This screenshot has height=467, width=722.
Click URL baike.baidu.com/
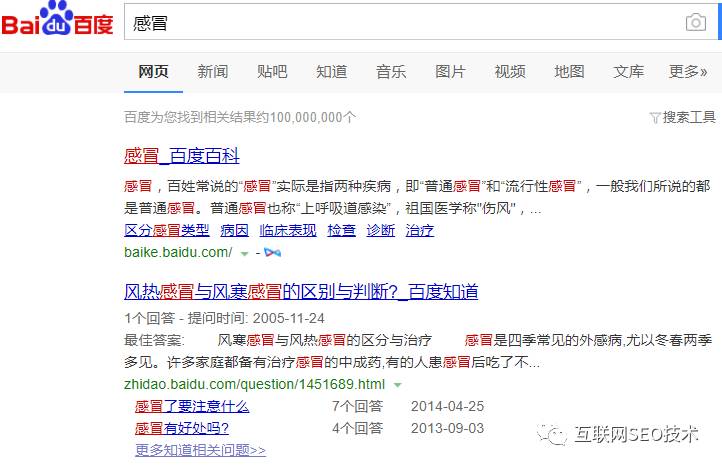[x=178, y=252]
